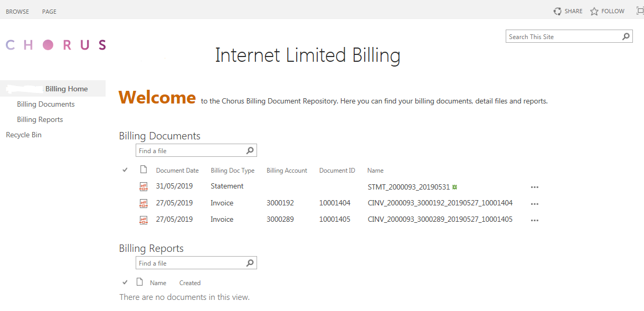Open the ellipsis menu for the CINV_2000093_3000192 invoice
The height and width of the screenshot is (311, 644).
coord(535,204)
